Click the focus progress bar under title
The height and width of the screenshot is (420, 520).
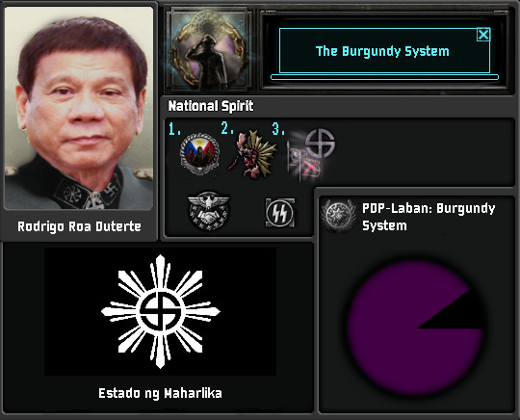click(x=384, y=77)
